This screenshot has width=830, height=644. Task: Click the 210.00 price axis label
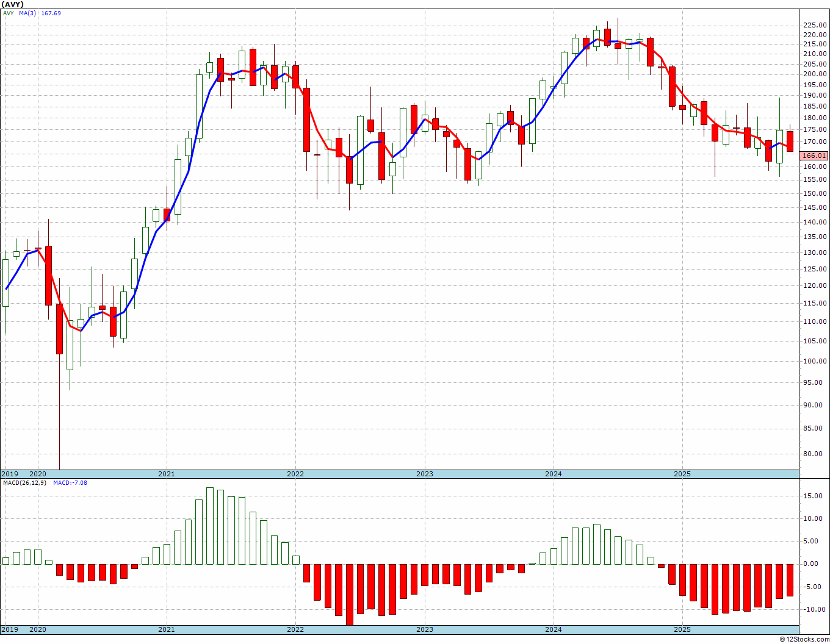click(x=815, y=54)
